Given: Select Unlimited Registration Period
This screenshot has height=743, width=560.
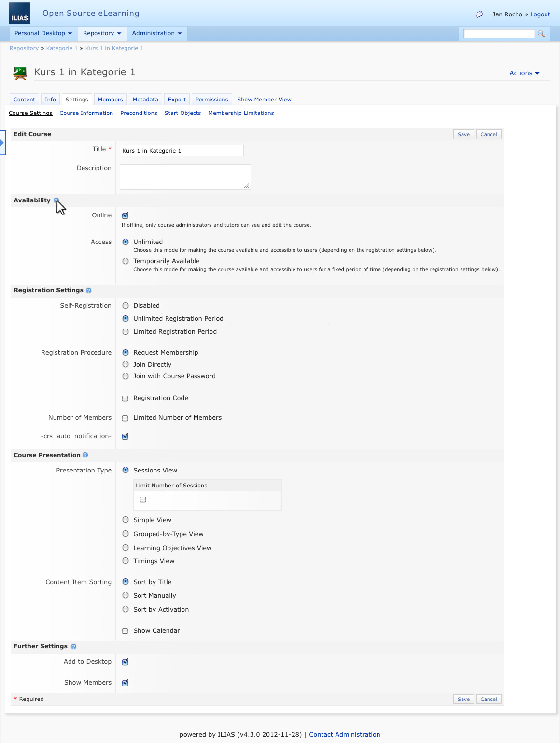Looking at the screenshot, I should coord(126,318).
